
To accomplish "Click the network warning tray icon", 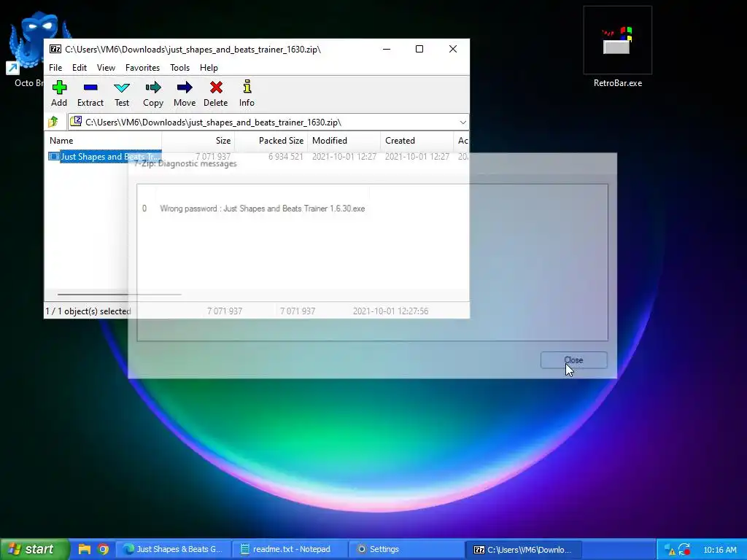I will click(670, 550).
